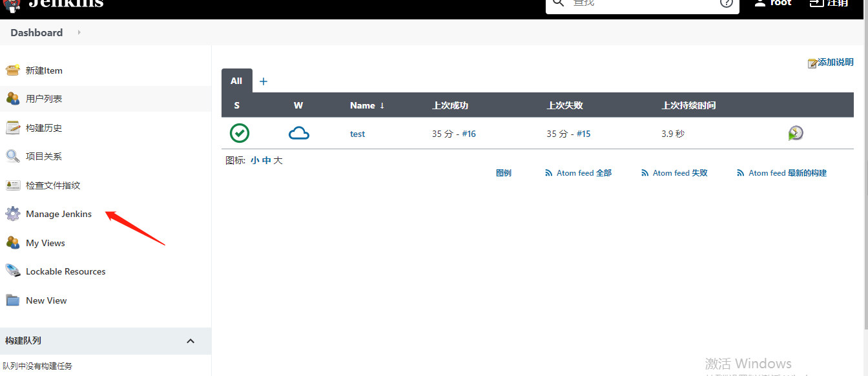Image resolution: width=868 pixels, height=376 pixels.
Task: Click the 项目关系 magnifier icon
Action: pyautogui.click(x=13, y=156)
